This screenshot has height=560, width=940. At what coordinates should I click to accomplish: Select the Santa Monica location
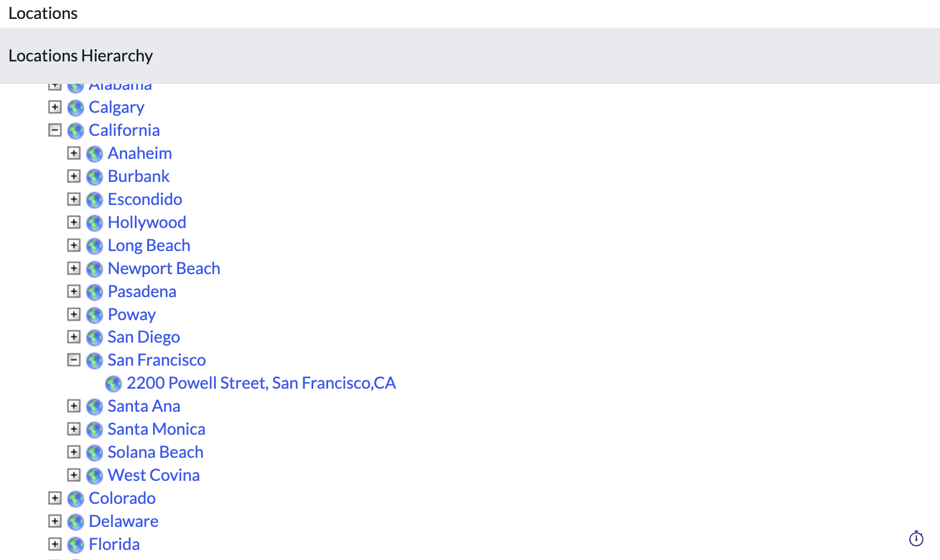click(x=157, y=429)
